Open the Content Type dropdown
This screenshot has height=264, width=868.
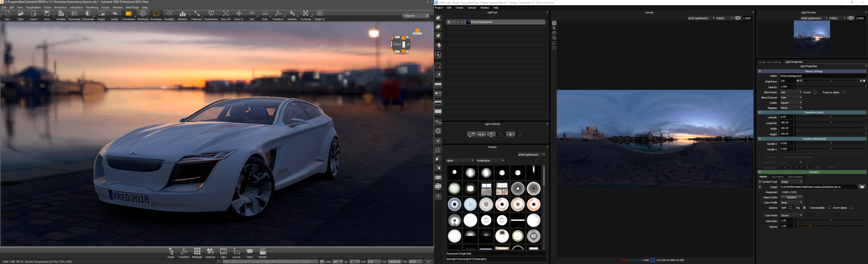click(792, 182)
